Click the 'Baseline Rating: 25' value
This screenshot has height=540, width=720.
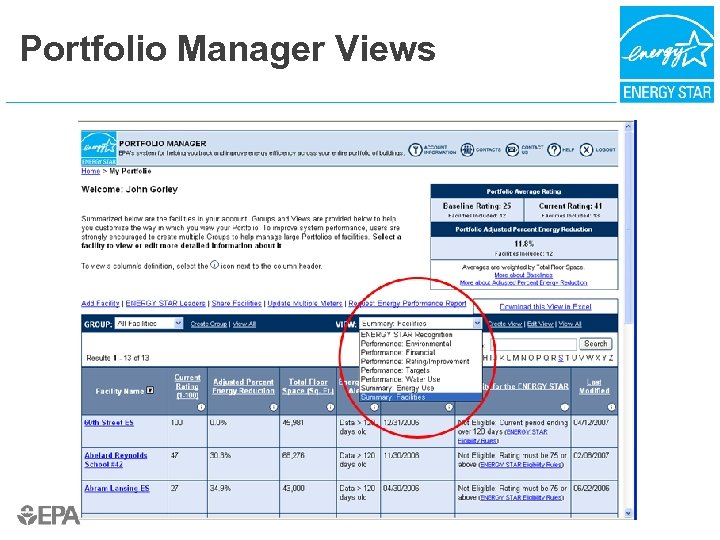click(x=477, y=206)
